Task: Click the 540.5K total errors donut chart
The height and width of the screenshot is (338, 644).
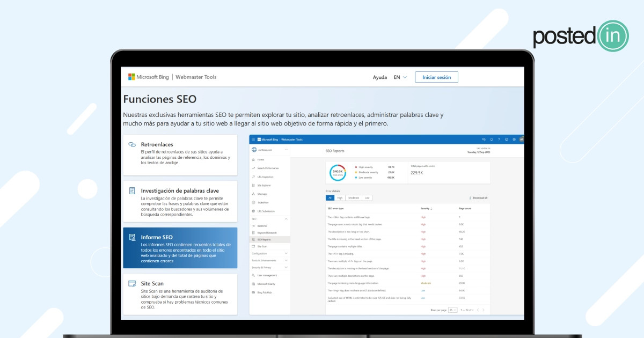Action: (338, 172)
